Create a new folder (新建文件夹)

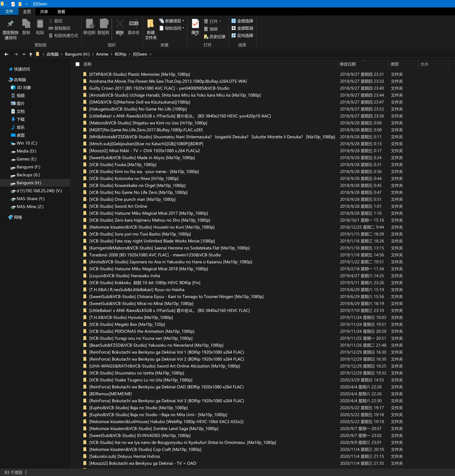(x=151, y=29)
